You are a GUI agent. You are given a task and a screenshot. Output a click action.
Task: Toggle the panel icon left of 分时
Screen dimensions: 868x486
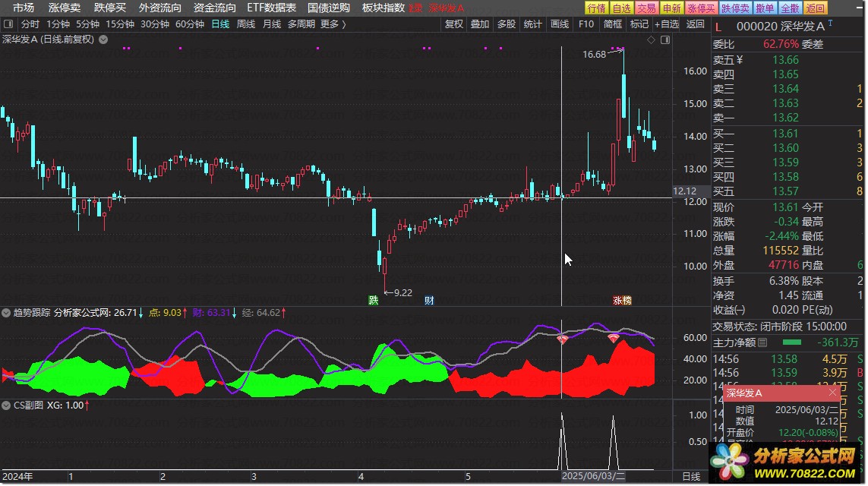point(8,24)
